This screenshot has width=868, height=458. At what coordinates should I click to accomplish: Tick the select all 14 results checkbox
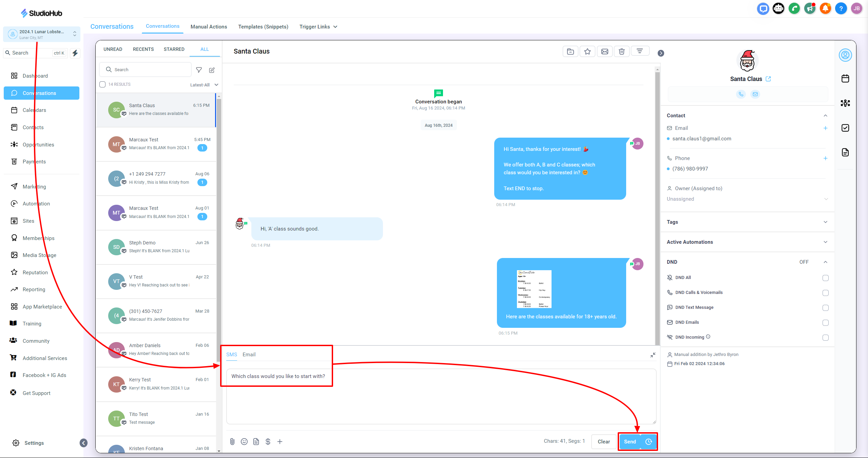102,84
